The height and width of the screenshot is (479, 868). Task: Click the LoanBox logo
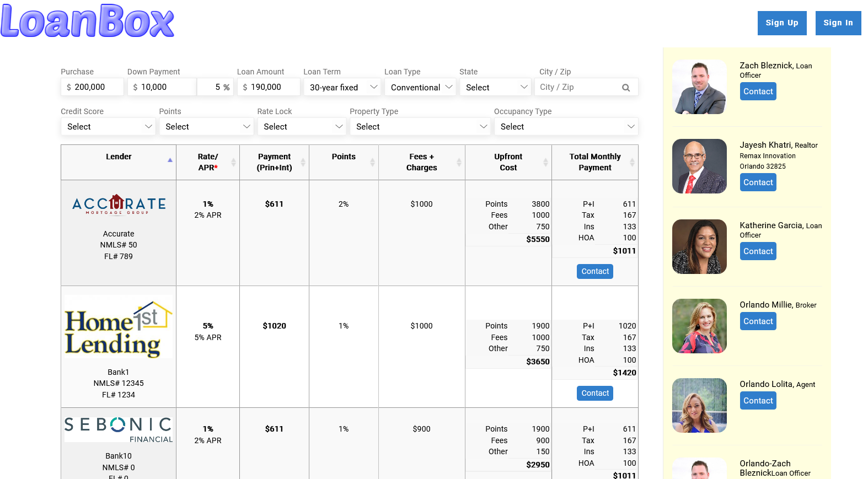pyautogui.click(x=87, y=22)
